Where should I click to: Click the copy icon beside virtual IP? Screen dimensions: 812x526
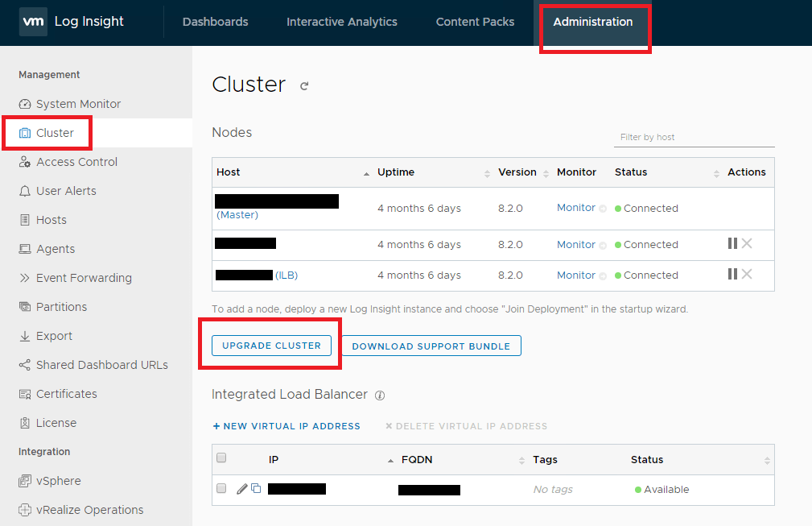coord(256,488)
